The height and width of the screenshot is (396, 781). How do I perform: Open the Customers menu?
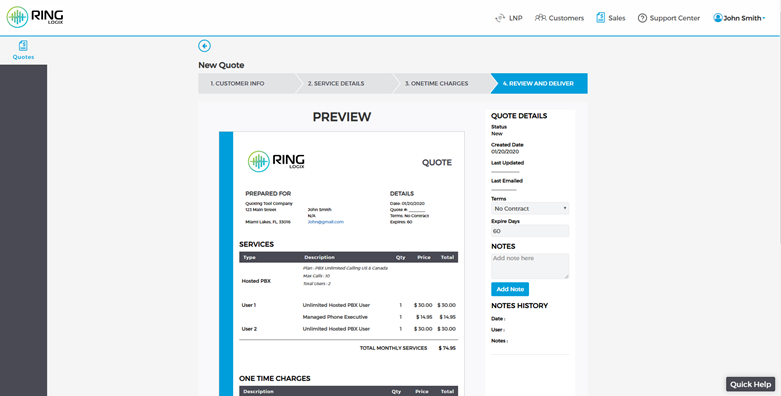[559, 18]
